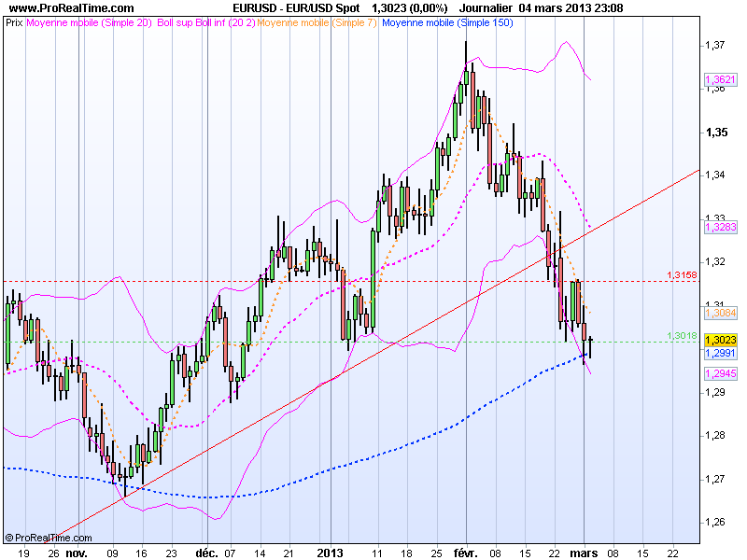Image resolution: width=747 pixels, height=560 pixels.
Task: Click the '26' date label on time axis
Action: point(53,553)
